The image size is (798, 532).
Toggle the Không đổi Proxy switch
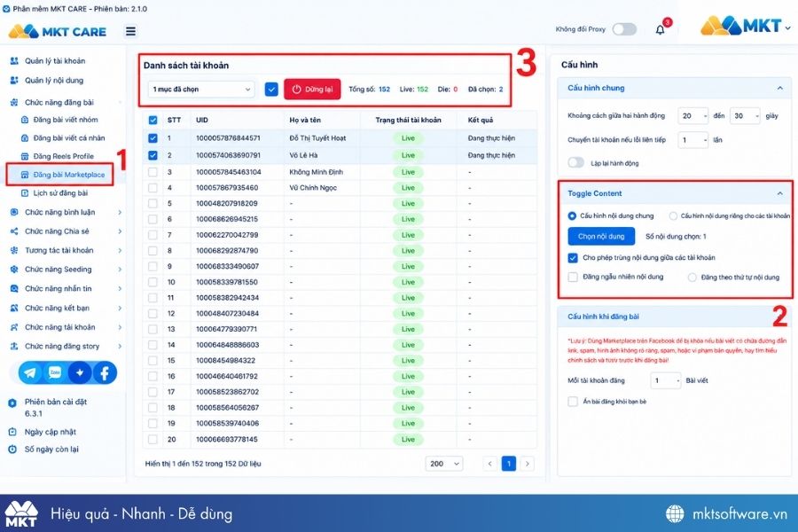(624, 29)
